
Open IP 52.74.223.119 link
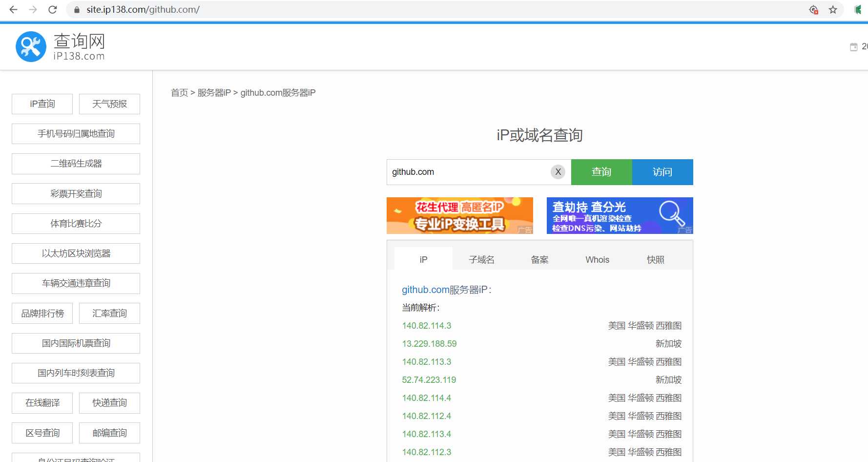pyautogui.click(x=429, y=380)
